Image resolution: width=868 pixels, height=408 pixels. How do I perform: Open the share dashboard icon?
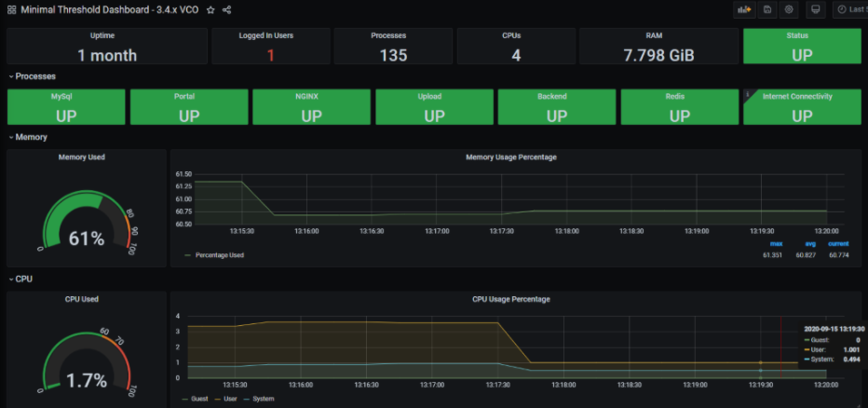[226, 10]
